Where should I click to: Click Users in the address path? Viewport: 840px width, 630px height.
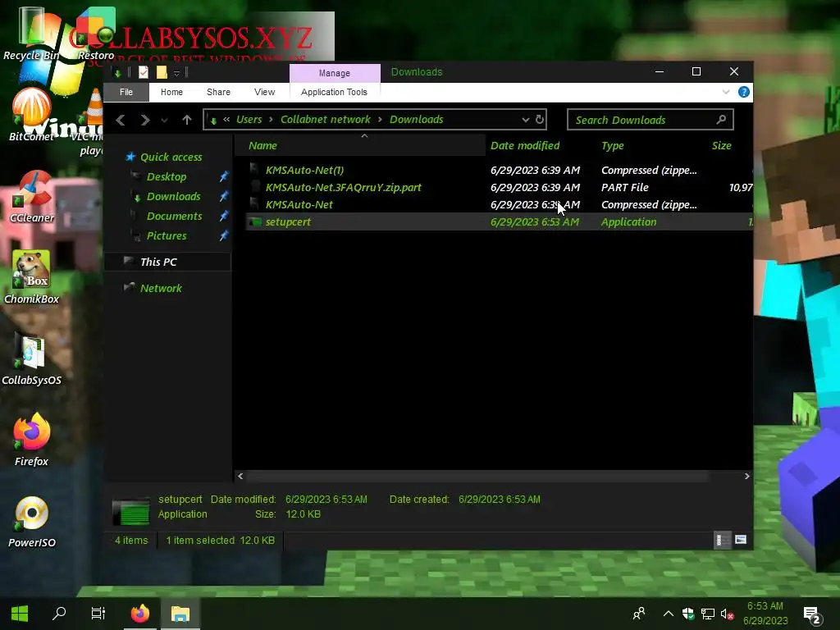tap(249, 120)
